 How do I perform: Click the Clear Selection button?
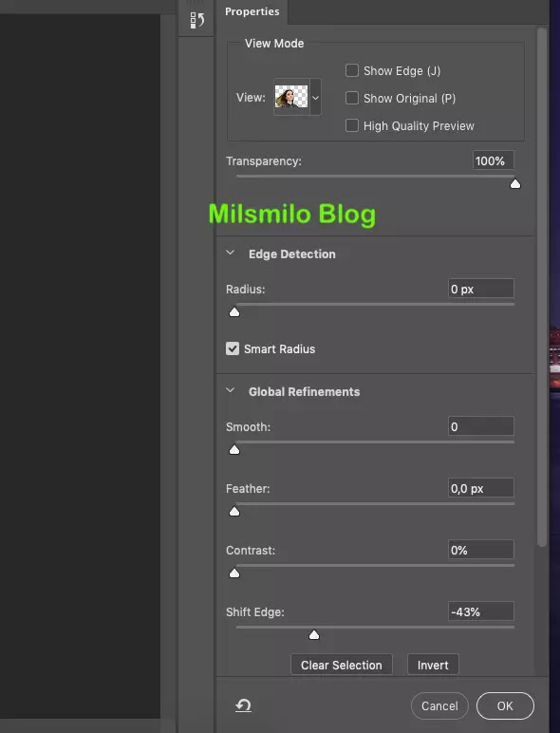point(342,665)
